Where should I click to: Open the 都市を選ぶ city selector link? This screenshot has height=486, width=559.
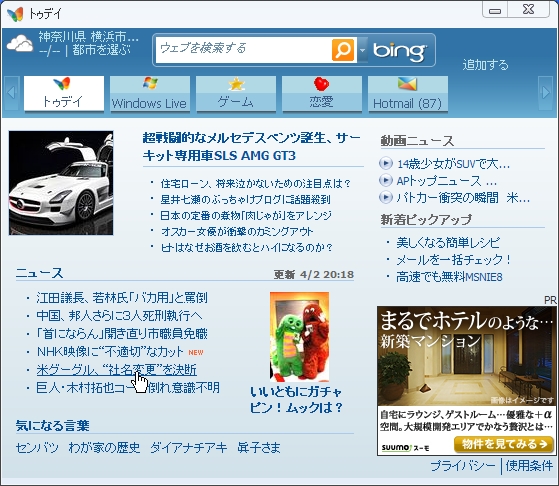click(102, 50)
